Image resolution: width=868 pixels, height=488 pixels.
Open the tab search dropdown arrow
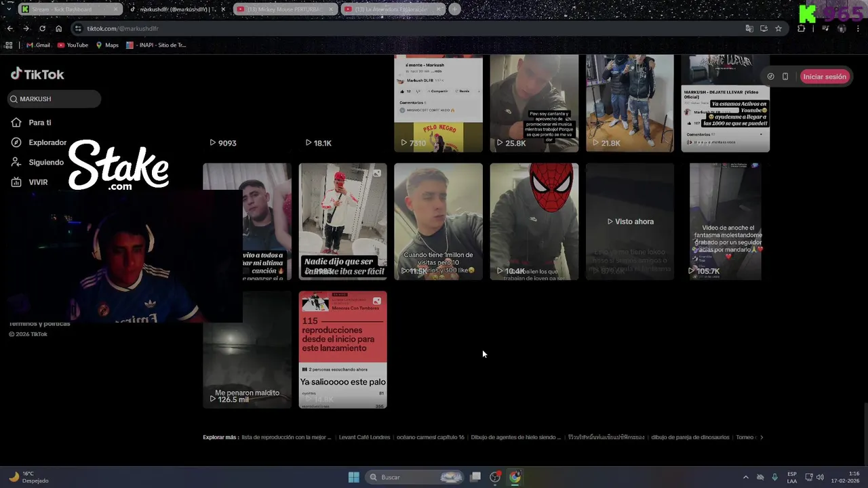coord(9,9)
